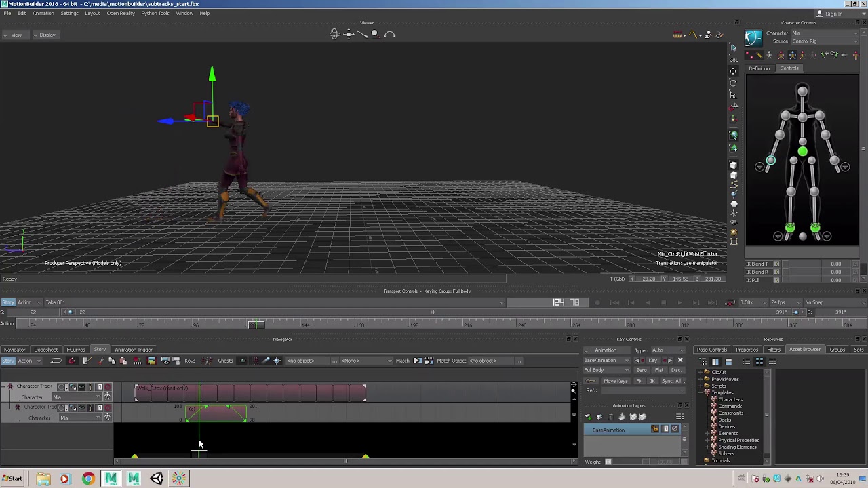Click the Flat button
The image size is (868, 488).
pos(658,371)
